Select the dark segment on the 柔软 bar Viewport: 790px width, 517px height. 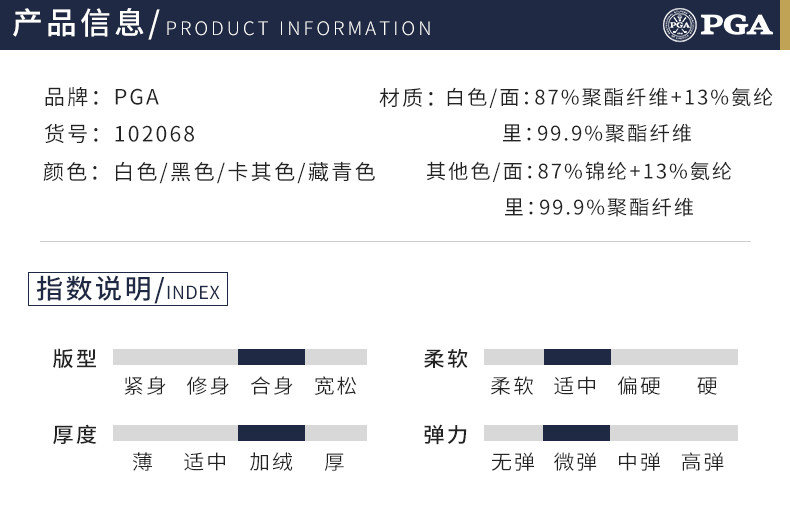pyautogui.click(x=577, y=357)
